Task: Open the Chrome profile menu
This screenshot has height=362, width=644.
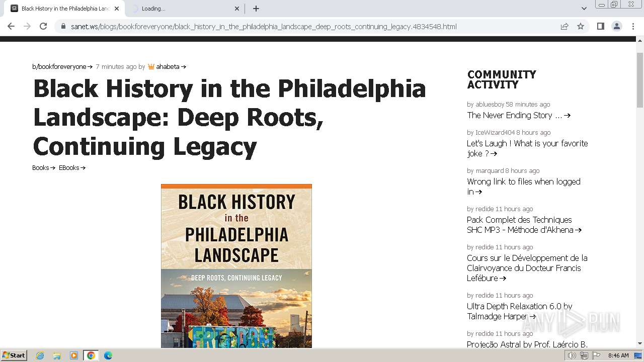Action: pos(617,27)
